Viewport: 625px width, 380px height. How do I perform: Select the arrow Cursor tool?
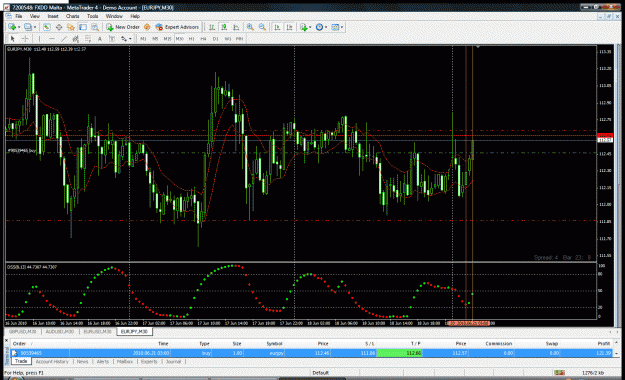13,39
